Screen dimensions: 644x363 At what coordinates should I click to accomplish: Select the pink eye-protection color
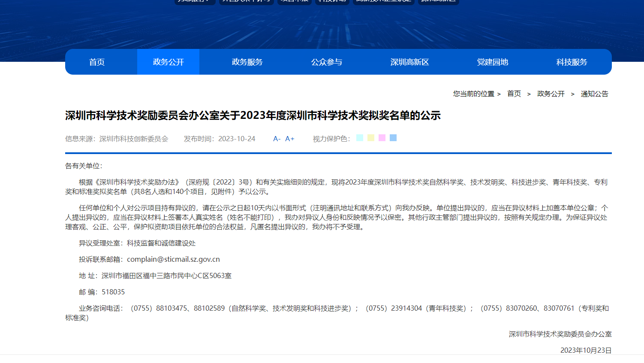point(382,138)
